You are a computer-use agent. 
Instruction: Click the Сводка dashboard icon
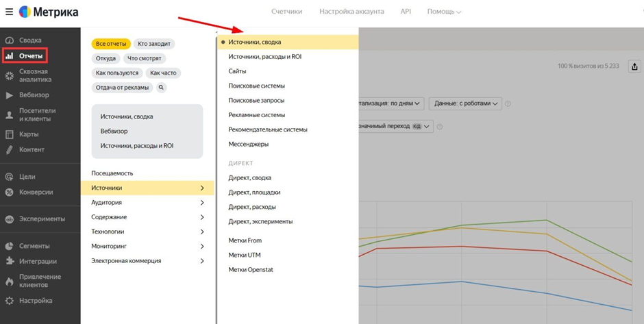(x=10, y=40)
